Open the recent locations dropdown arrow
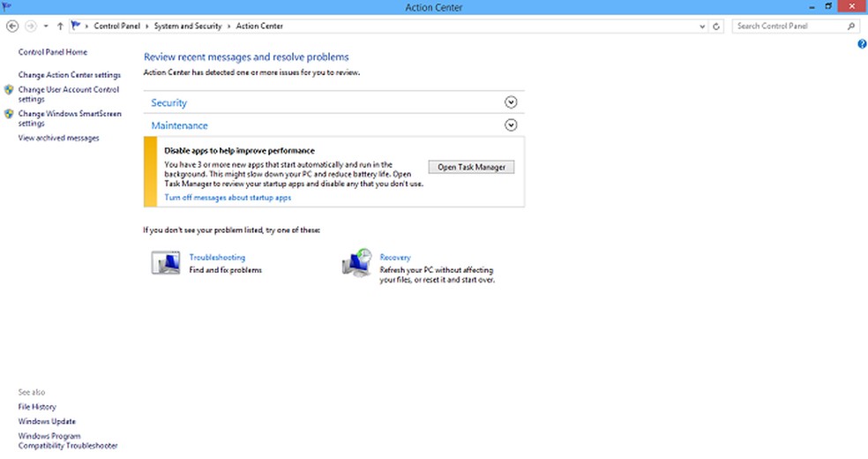 click(x=46, y=26)
